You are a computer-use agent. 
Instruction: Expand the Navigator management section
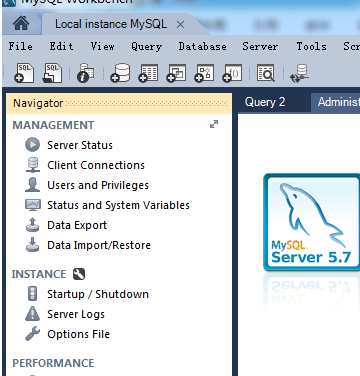pyautogui.click(x=214, y=124)
